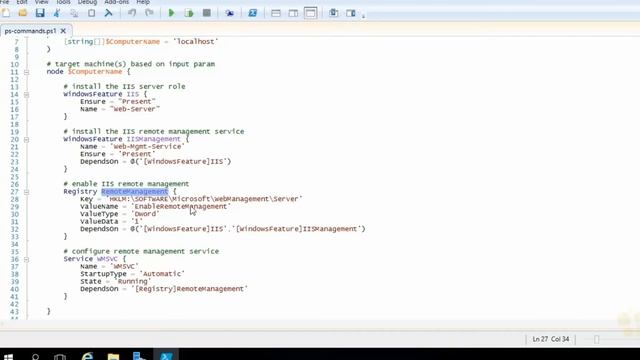640x360 pixels.
Task: Click the taskbar search magnifier icon
Action: click(35, 356)
